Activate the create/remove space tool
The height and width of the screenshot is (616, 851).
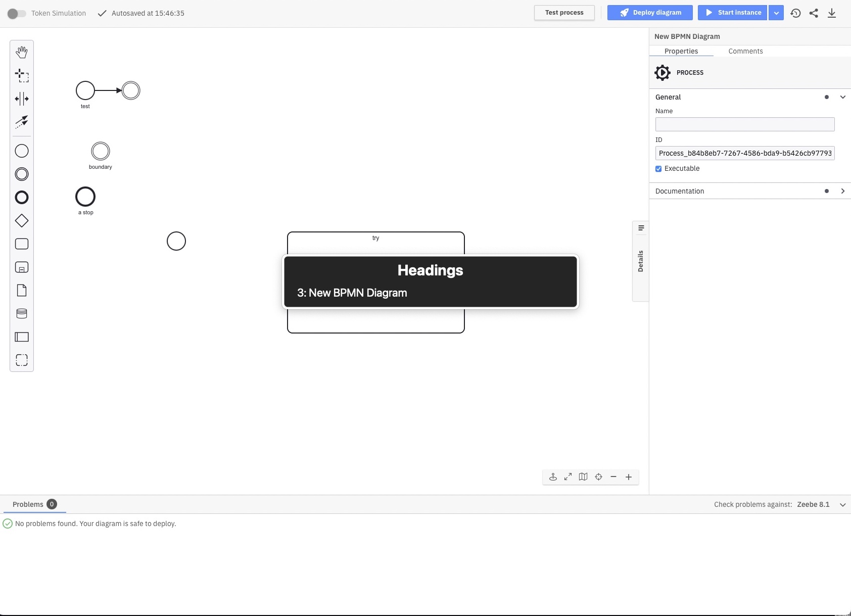[x=22, y=99]
